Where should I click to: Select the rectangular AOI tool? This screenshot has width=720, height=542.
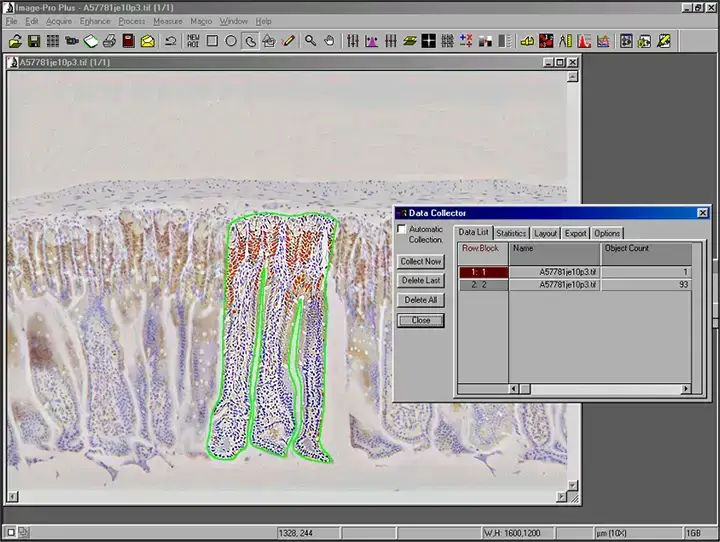(x=212, y=41)
